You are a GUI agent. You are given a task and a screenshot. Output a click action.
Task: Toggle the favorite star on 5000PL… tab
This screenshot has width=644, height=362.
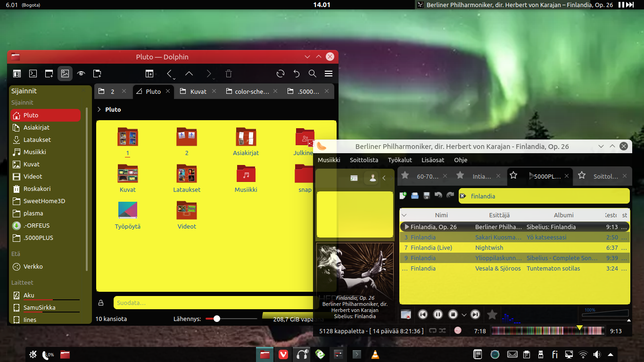[513, 175]
